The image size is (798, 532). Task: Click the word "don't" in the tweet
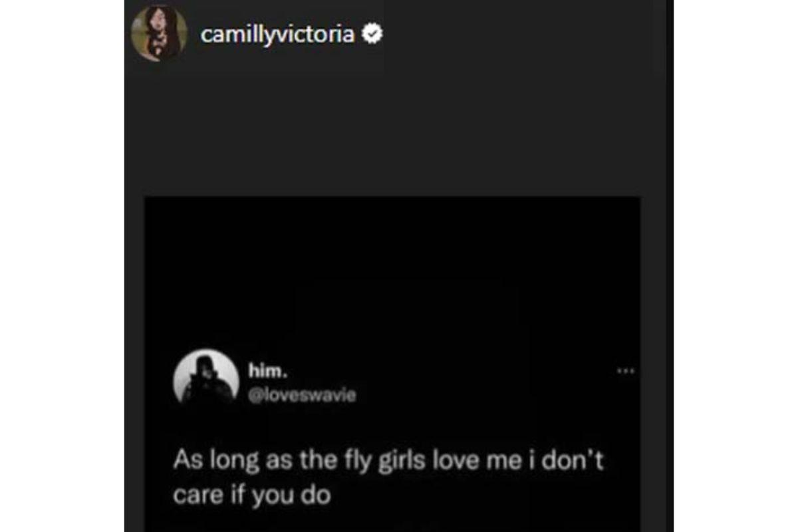[570, 461]
